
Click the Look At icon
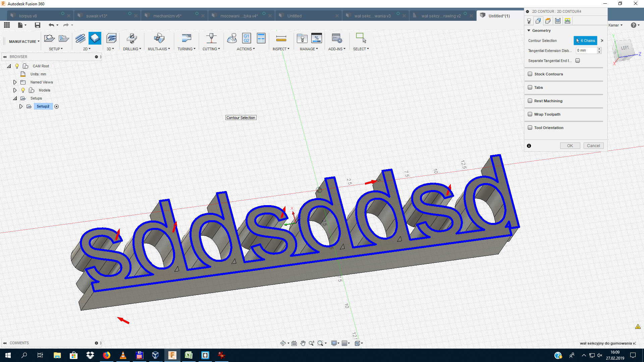[x=294, y=343]
